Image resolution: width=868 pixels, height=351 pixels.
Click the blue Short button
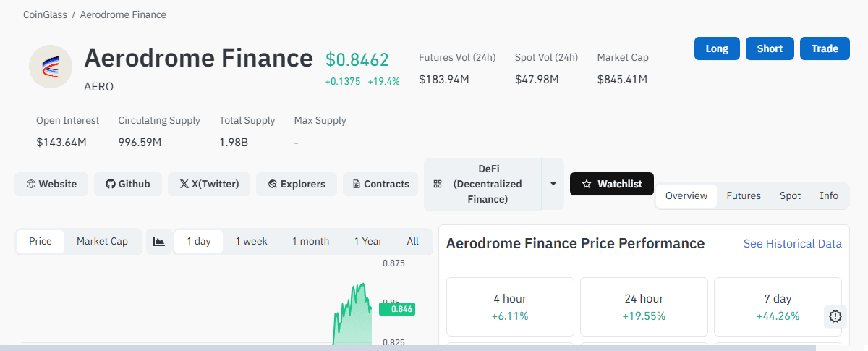pyautogui.click(x=770, y=48)
